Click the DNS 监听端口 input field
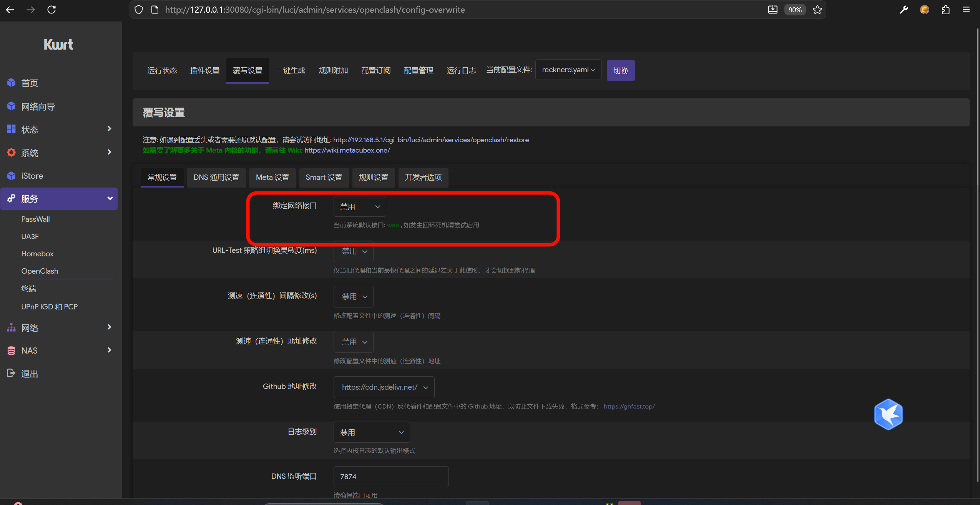This screenshot has width=980, height=505. click(391, 477)
